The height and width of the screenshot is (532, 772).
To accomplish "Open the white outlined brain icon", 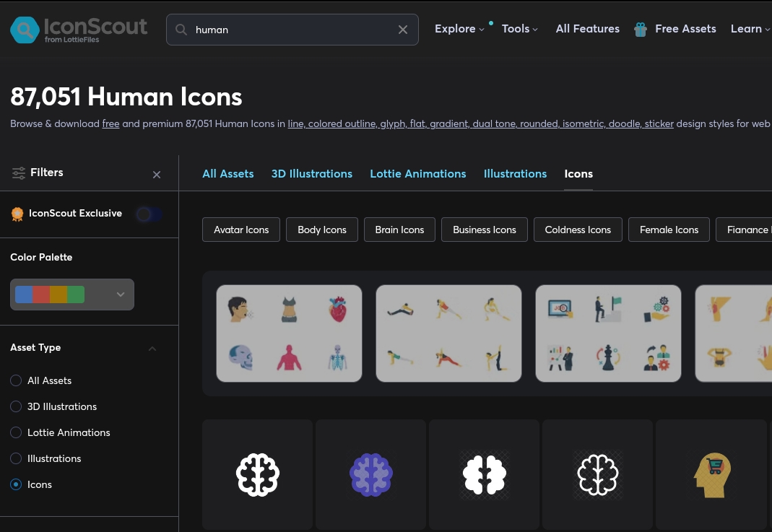I will point(258,474).
